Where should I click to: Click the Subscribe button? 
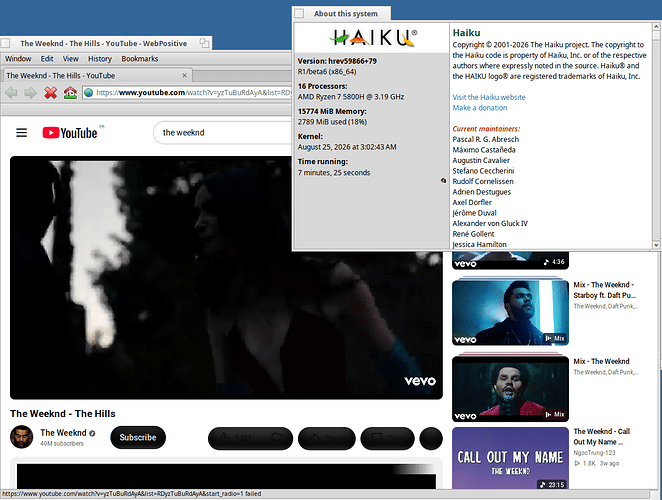138,438
